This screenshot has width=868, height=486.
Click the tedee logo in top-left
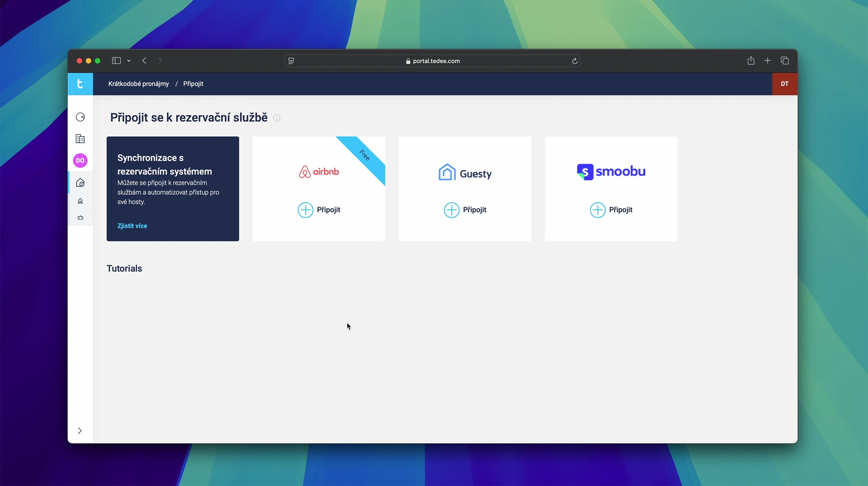[80, 84]
